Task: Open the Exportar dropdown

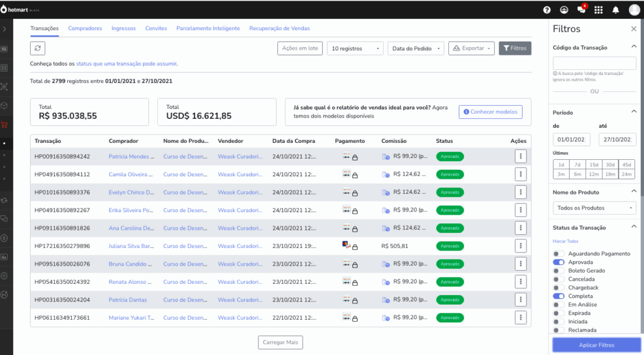Action: coord(472,48)
